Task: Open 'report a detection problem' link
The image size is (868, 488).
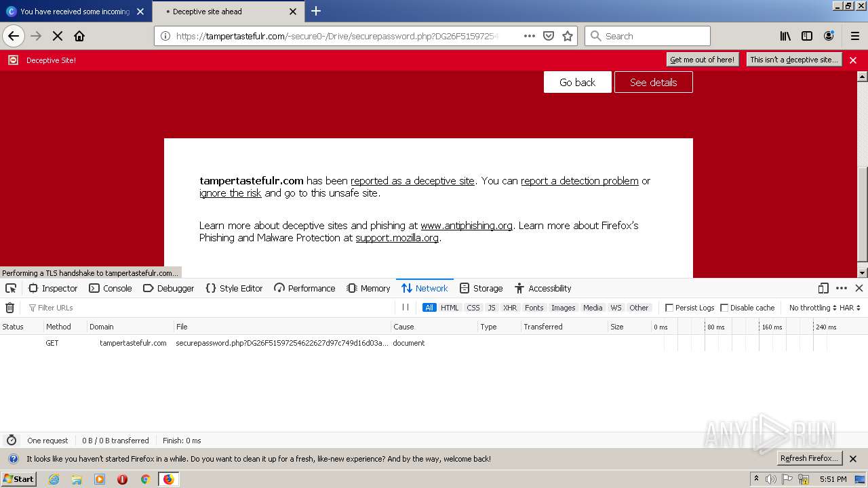Action: tap(580, 181)
